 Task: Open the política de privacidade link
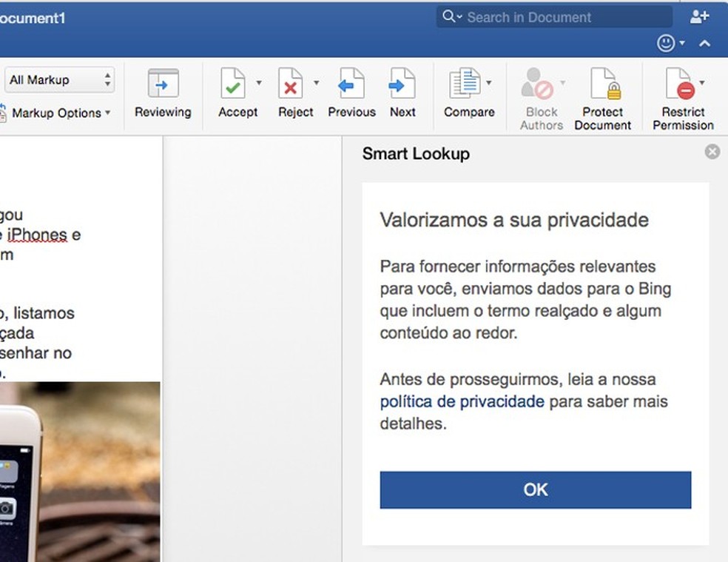[x=462, y=402]
